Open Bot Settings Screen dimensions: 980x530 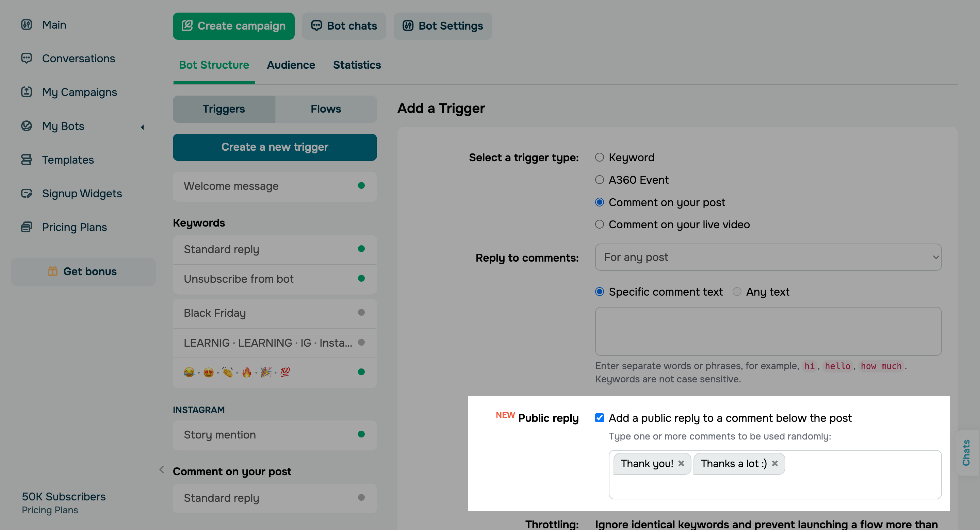click(x=442, y=26)
